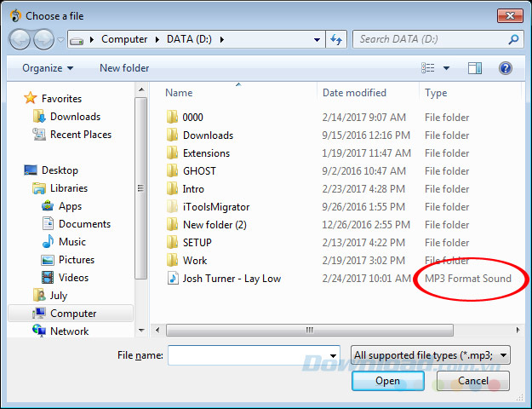Select the Downloads folder in file list
Image resolution: width=532 pixels, height=409 pixels.
pos(208,135)
